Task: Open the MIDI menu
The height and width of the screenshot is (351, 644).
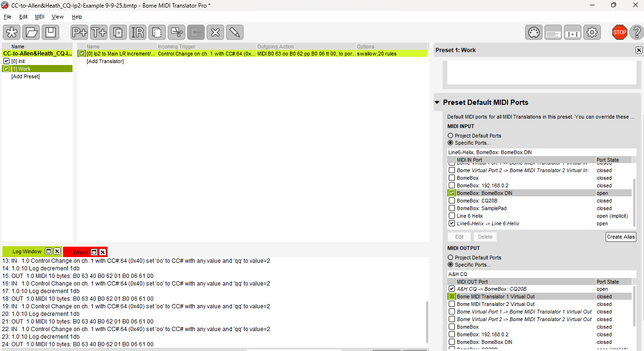Action: click(x=40, y=17)
